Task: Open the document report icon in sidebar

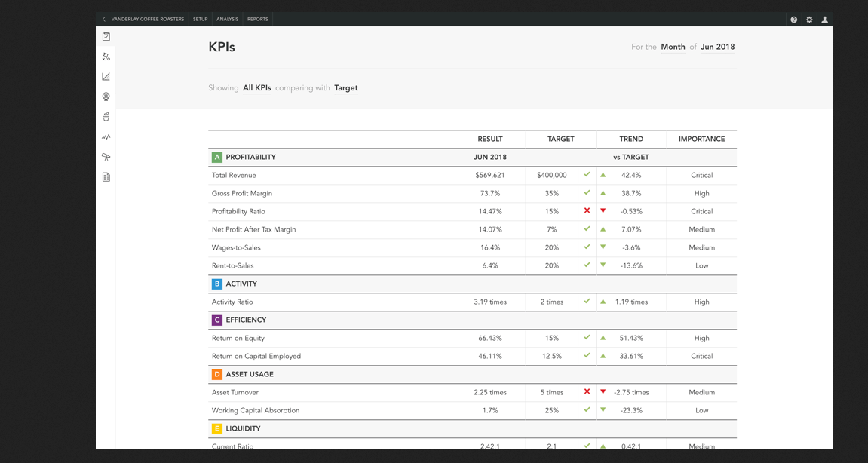Action: coord(106,177)
